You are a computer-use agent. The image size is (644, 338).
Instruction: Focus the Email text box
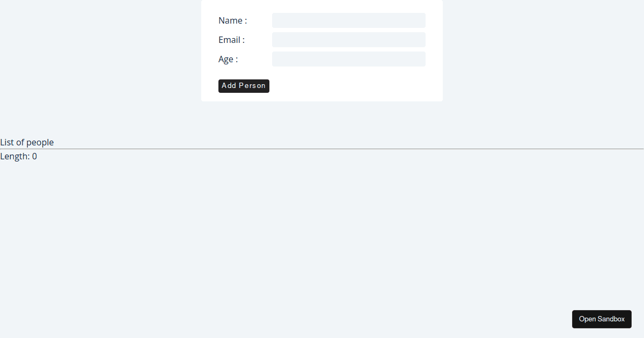[349, 40]
